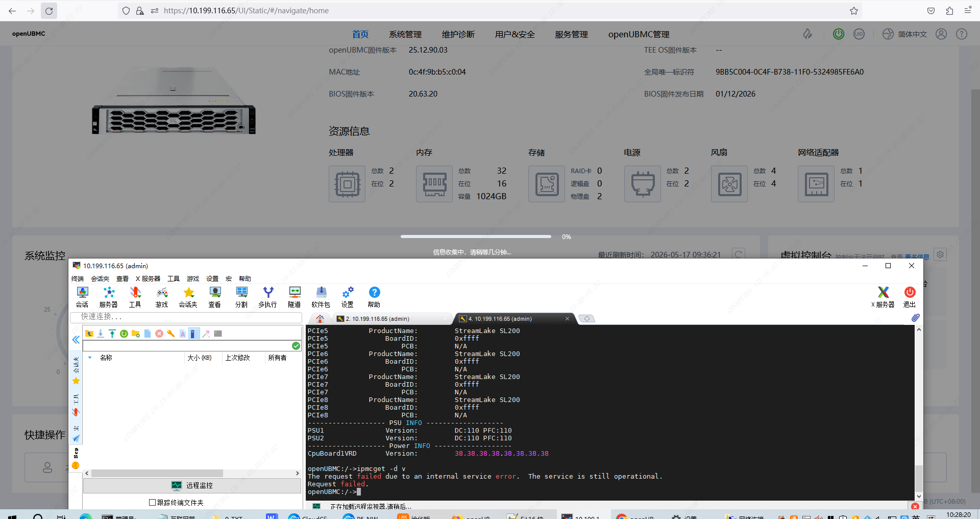The width and height of the screenshot is (980, 519).
Task: Refresh the SFTP file list
Action: pos(124,334)
